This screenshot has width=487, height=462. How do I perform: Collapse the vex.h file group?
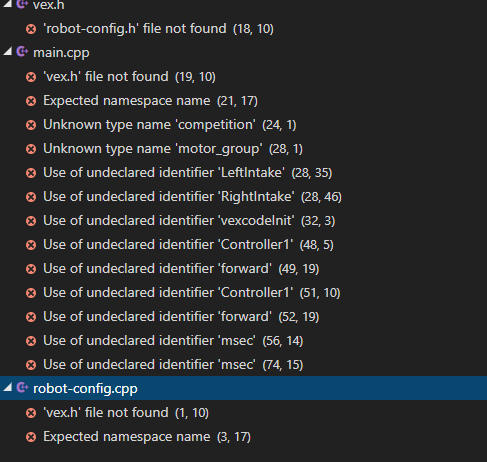pos(8,4)
